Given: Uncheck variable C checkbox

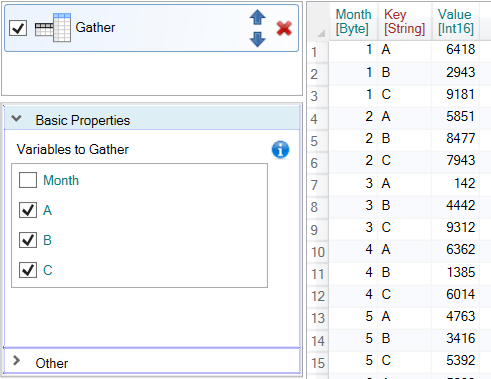Looking at the screenshot, I should pyautogui.click(x=28, y=270).
